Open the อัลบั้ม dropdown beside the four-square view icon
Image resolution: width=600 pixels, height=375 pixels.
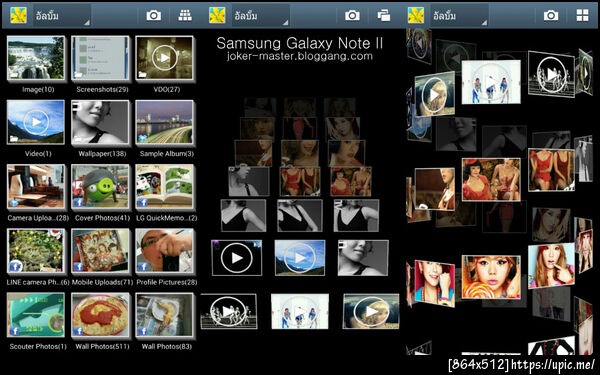click(460, 15)
